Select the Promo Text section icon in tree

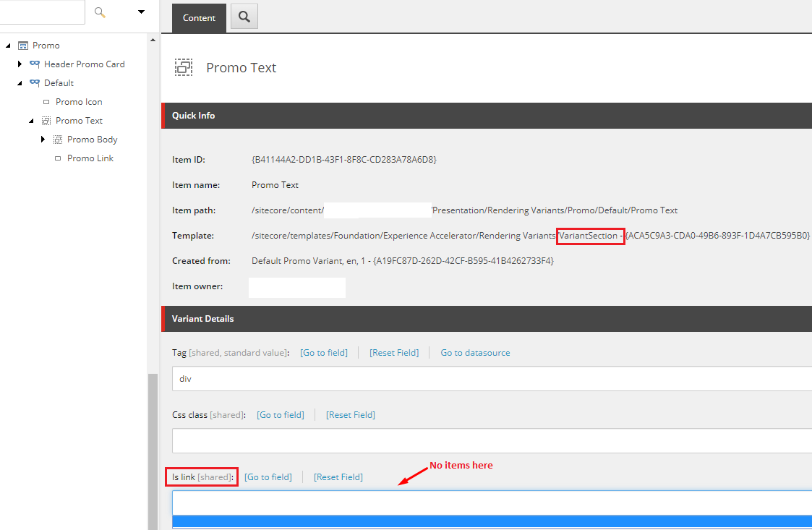pyautogui.click(x=46, y=120)
